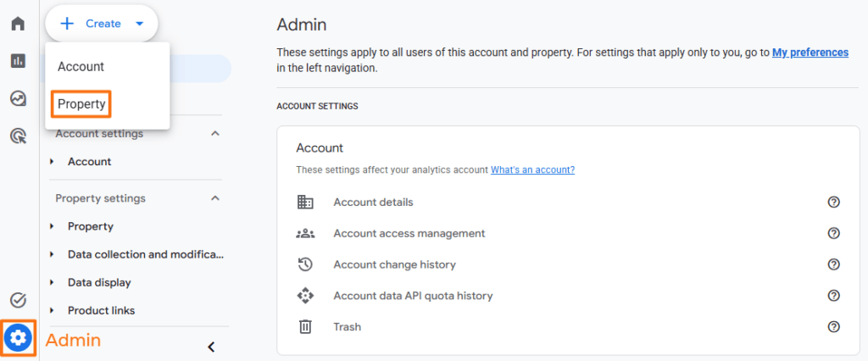Expand the Account tree item arrow
Screen dimensions: 868x361
[52, 162]
